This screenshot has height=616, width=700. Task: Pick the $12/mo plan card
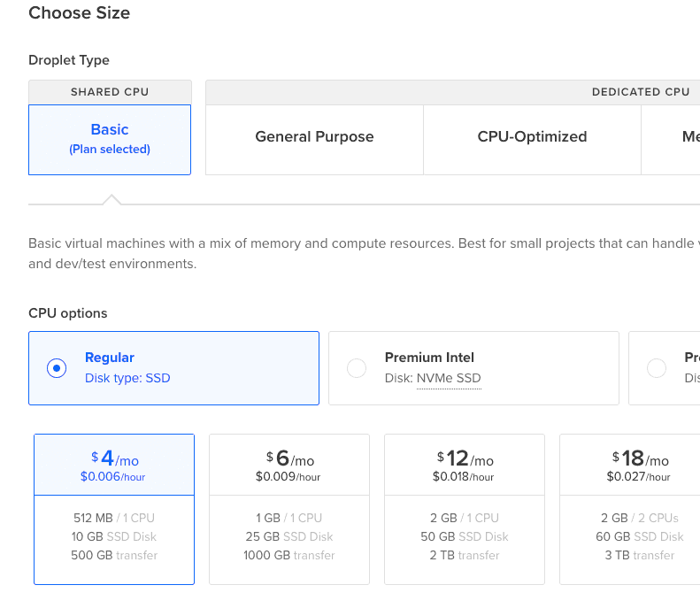coord(465,509)
